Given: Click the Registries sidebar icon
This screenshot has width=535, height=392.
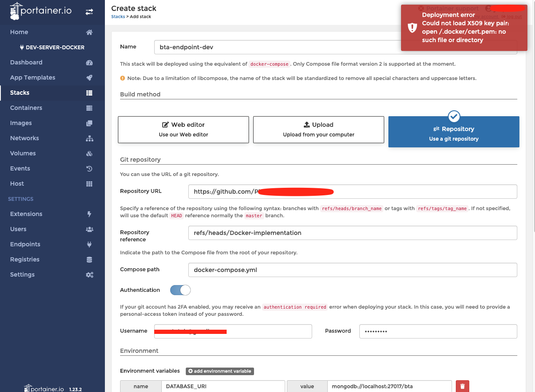Looking at the screenshot, I should pyautogui.click(x=89, y=259).
